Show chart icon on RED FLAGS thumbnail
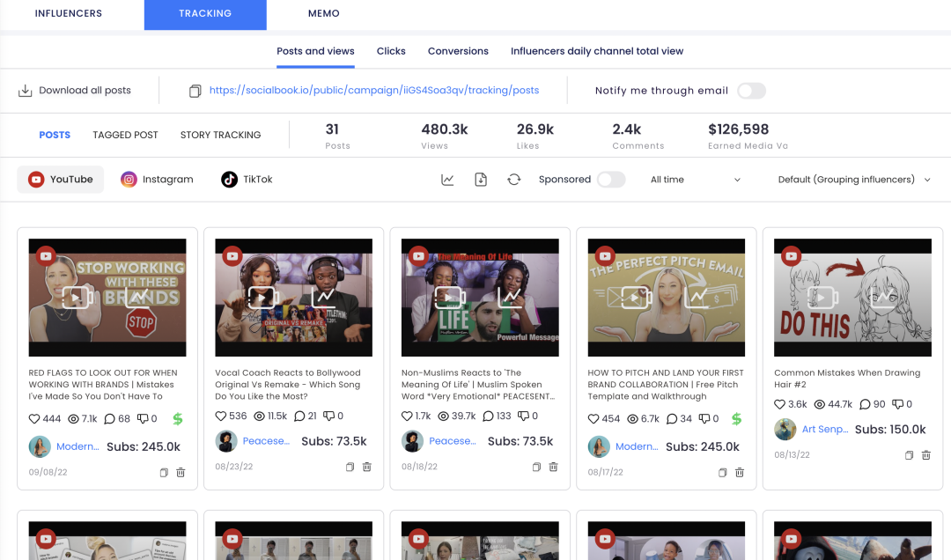 pyautogui.click(x=138, y=298)
